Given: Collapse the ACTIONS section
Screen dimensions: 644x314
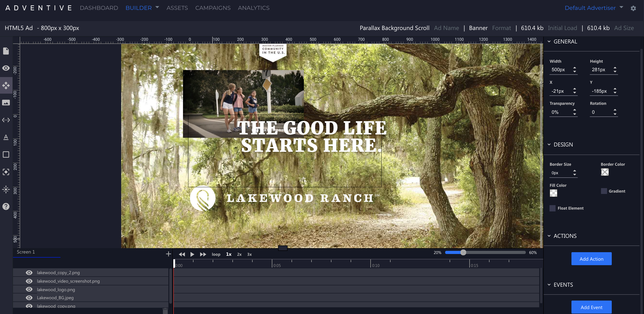Looking at the screenshot, I should (x=549, y=236).
